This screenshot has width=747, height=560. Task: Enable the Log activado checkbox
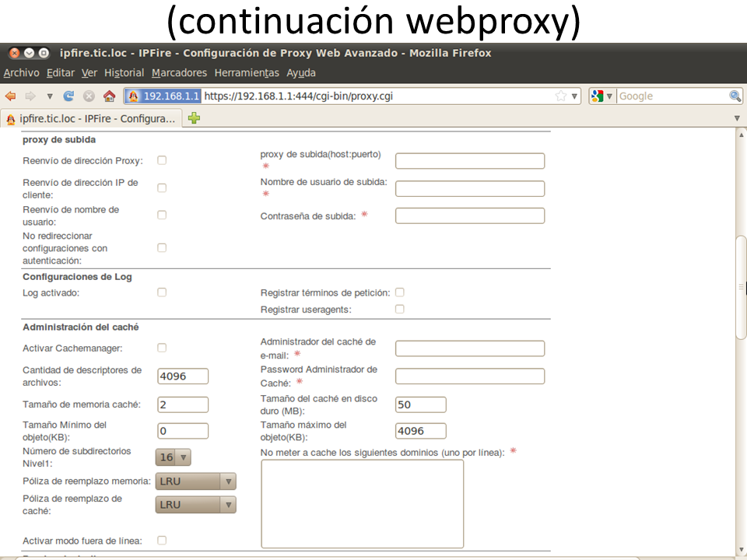[162, 292]
